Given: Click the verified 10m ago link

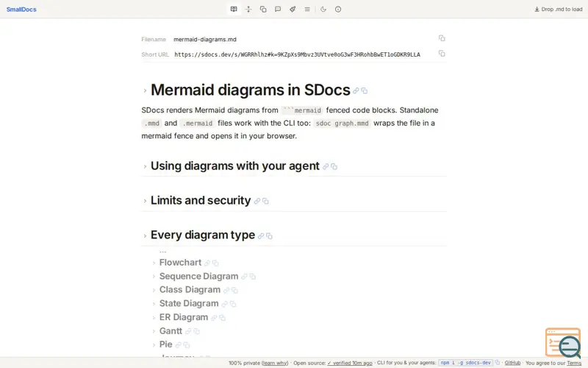Looking at the screenshot, I should coord(350,363).
